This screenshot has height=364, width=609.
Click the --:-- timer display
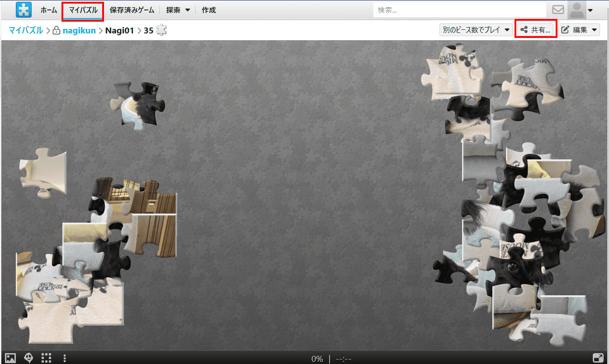click(x=344, y=359)
